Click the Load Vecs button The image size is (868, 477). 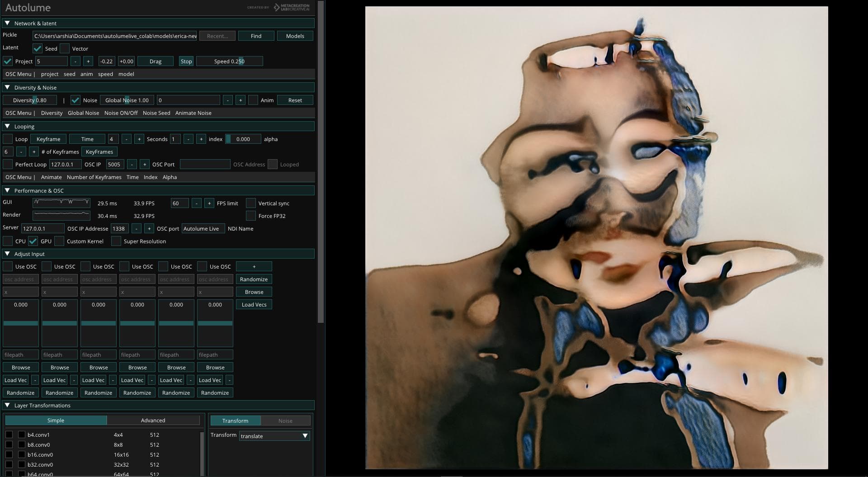click(254, 304)
